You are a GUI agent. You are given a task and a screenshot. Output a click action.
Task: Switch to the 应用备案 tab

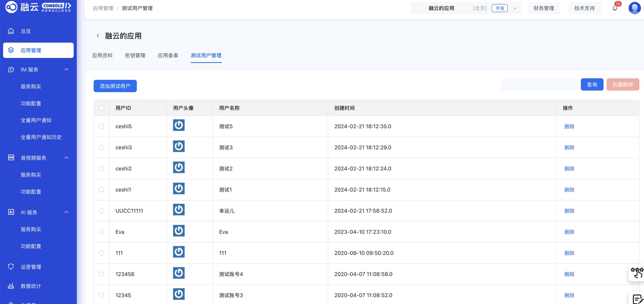168,55
